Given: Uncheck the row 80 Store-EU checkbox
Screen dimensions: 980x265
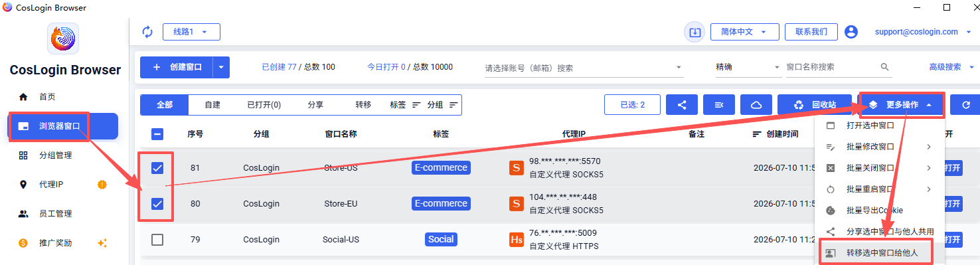Looking at the screenshot, I should click(157, 204).
